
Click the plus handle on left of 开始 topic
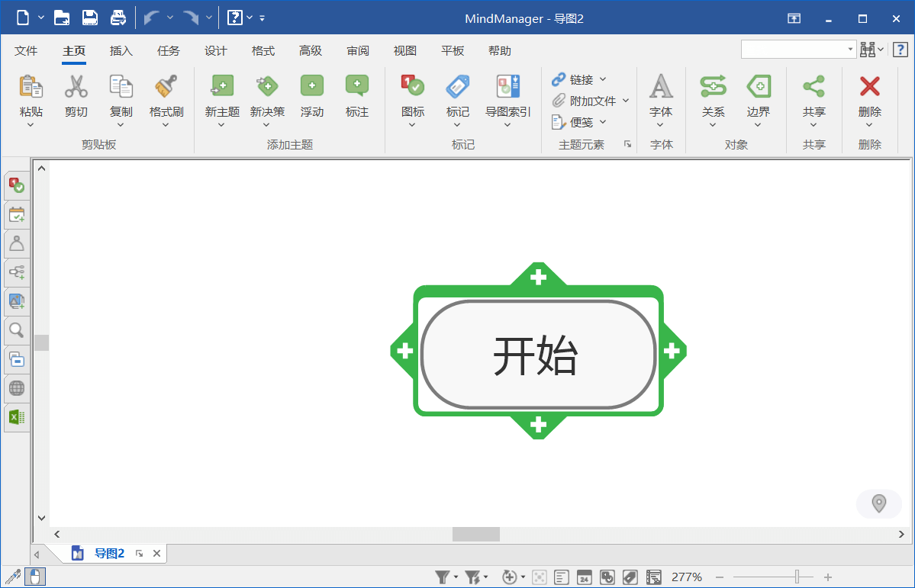point(404,351)
